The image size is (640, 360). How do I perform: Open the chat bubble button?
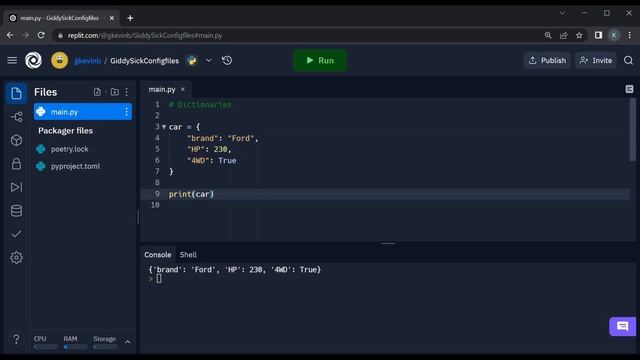pos(622,327)
